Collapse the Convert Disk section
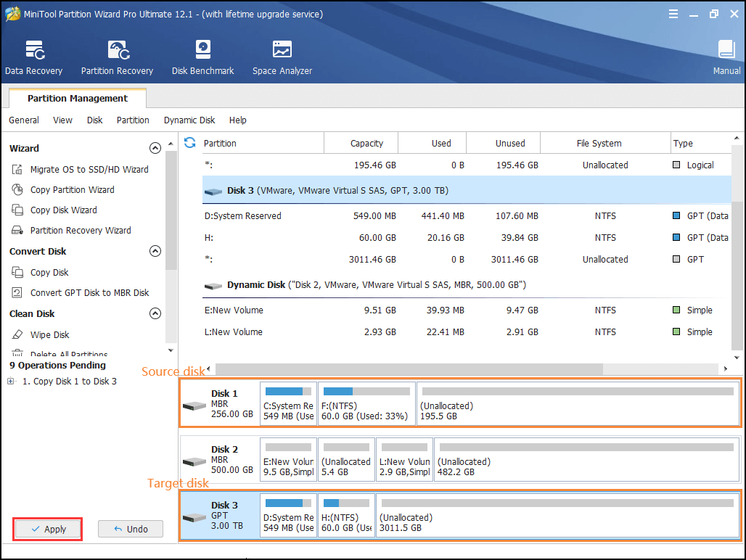This screenshot has height=560, width=746. tap(155, 251)
